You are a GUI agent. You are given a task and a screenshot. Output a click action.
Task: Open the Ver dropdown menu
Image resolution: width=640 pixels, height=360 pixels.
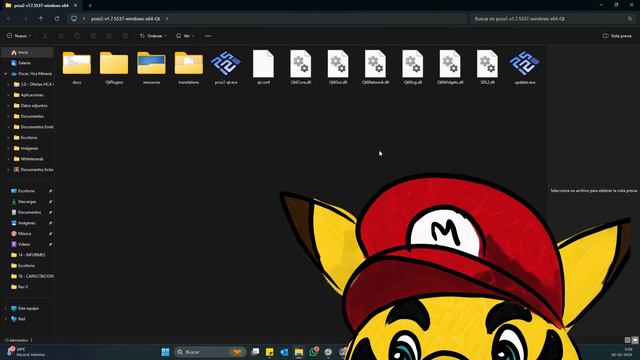(x=185, y=36)
